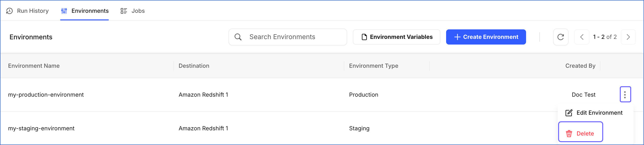The width and height of the screenshot is (644, 145).
Task: Open Environment Variables
Action: (397, 37)
